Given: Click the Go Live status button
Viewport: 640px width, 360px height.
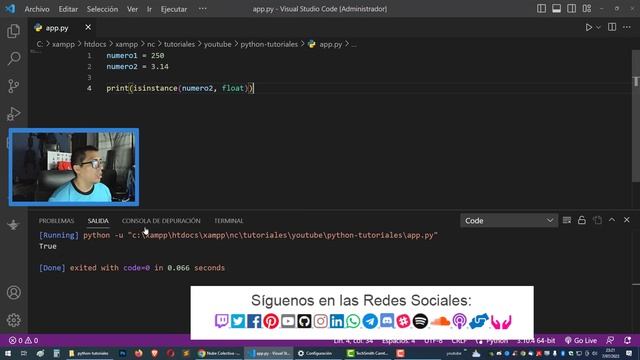Looking at the screenshot, I should pos(580,340).
